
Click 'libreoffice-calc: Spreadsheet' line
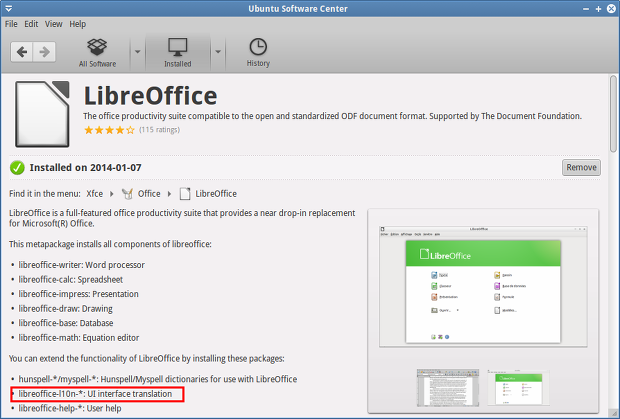tap(71, 279)
